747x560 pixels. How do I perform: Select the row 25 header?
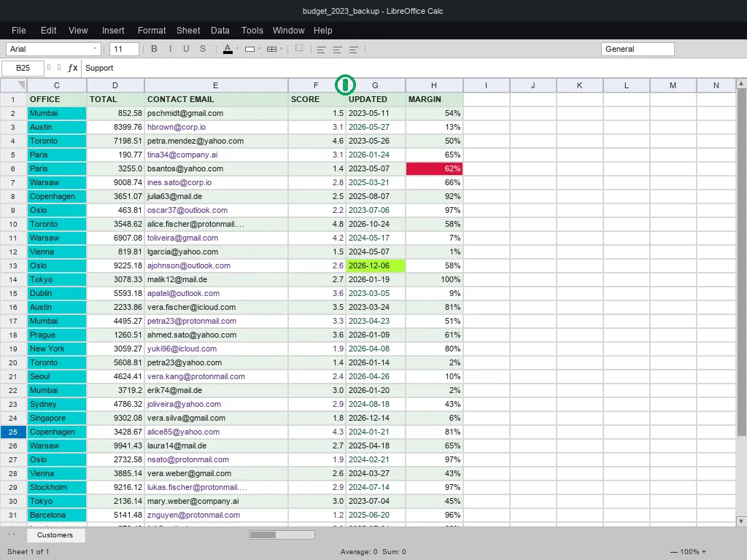point(13,432)
